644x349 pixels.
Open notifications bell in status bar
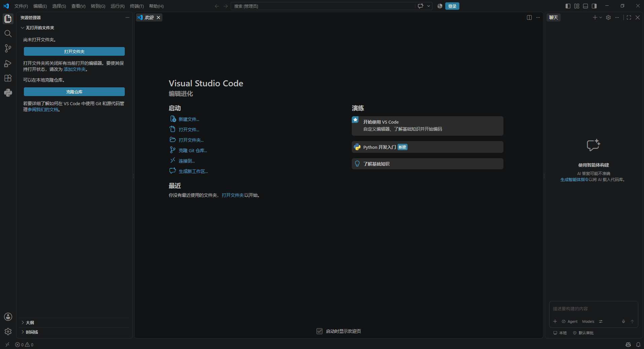pos(638,345)
